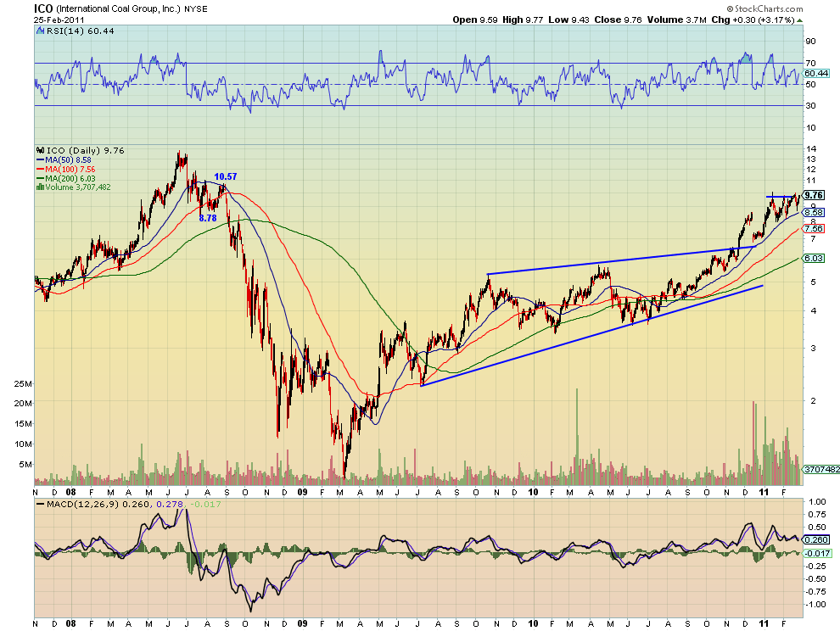
Task: Click the 90 level on RSI axis
Action: [810, 42]
